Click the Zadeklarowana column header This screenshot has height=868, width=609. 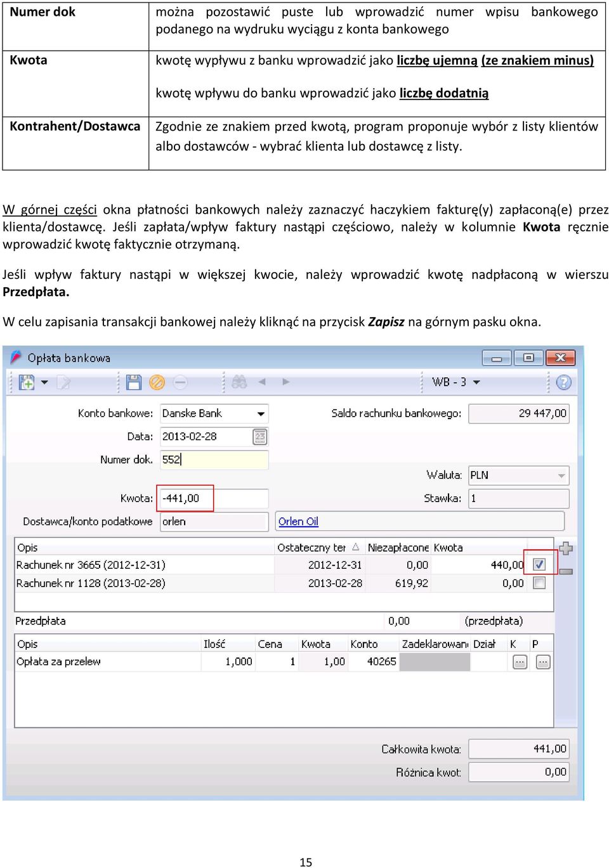click(x=435, y=644)
